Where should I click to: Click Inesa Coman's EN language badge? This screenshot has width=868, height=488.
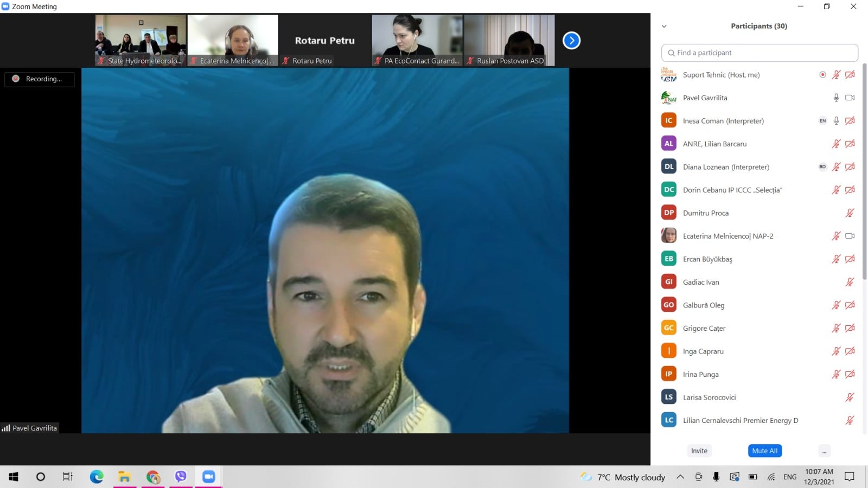click(822, 121)
